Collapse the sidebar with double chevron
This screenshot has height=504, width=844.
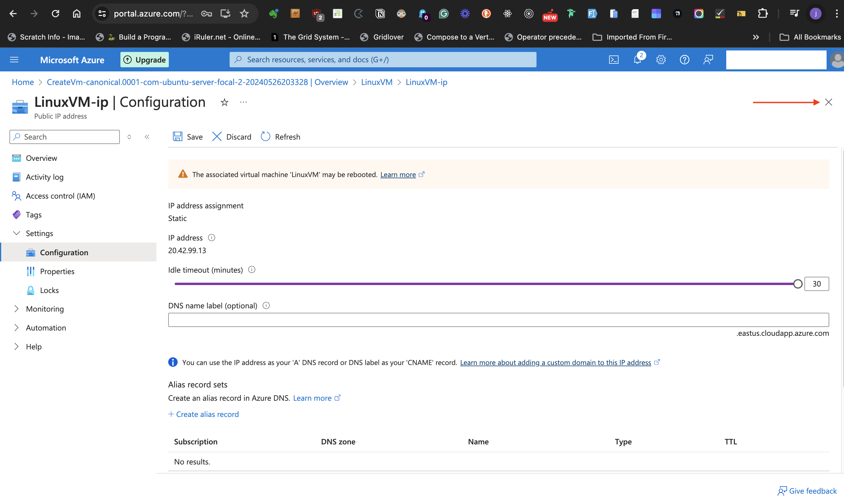(147, 137)
